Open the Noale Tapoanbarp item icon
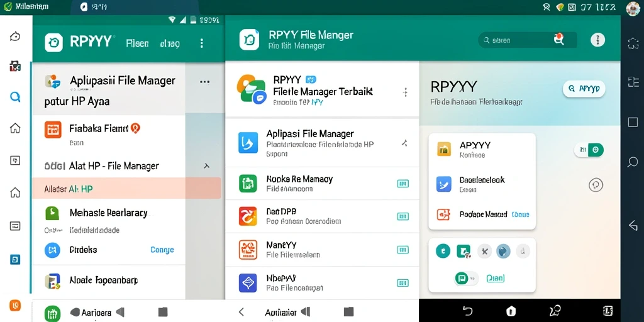This screenshot has width=644, height=322. point(53,281)
